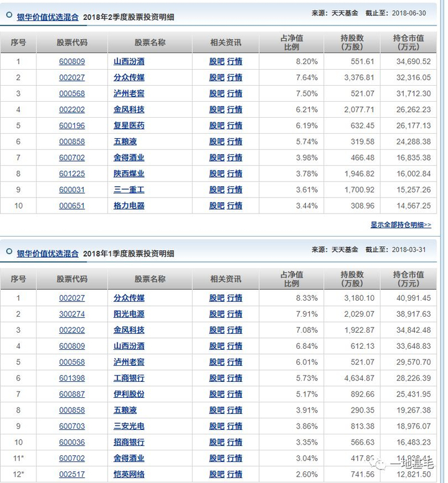
Task: Open stock code 002027 in Q1 table
Action: tap(72, 298)
